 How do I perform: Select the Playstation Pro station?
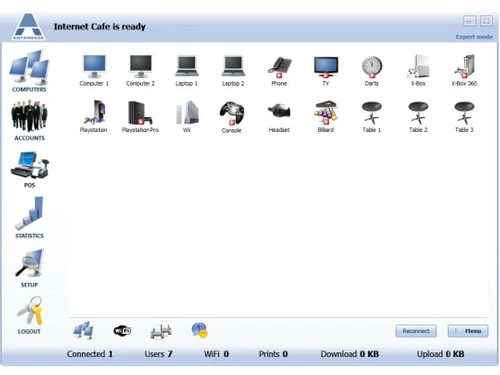(140, 117)
